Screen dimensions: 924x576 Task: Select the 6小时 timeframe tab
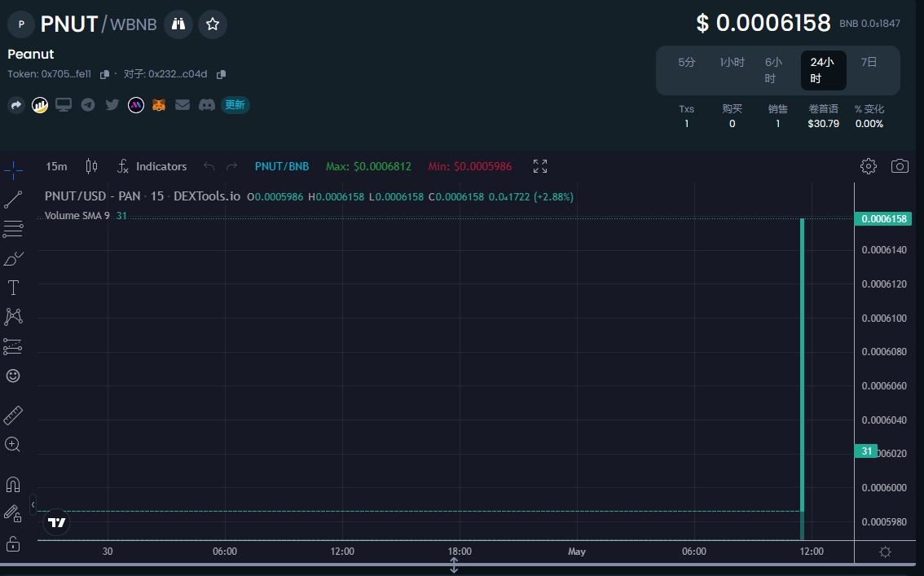coord(774,70)
